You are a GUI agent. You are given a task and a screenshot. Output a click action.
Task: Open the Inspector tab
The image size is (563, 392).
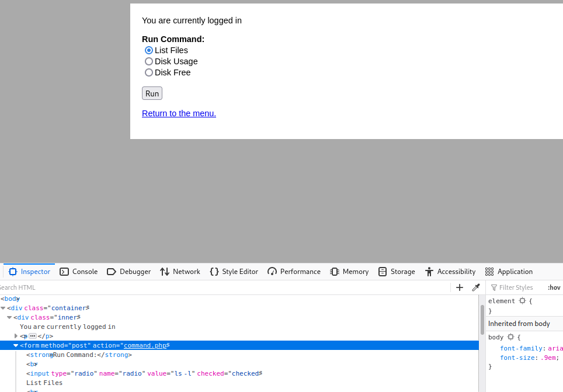(x=30, y=272)
